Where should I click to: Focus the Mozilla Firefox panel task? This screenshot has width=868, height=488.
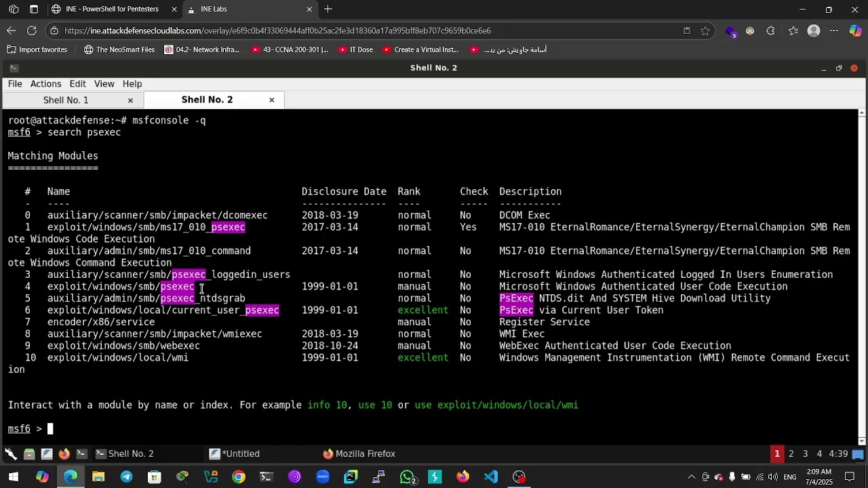click(359, 454)
